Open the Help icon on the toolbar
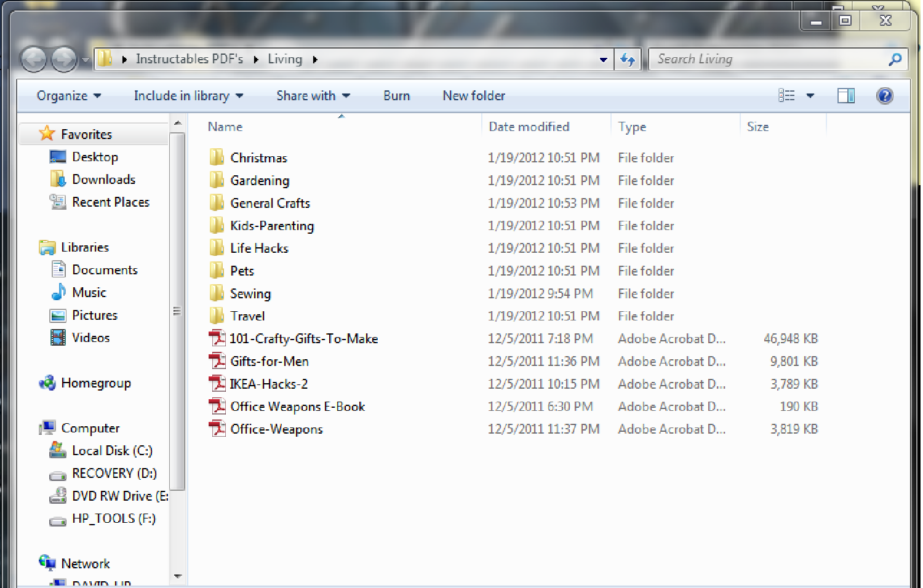 (885, 95)
